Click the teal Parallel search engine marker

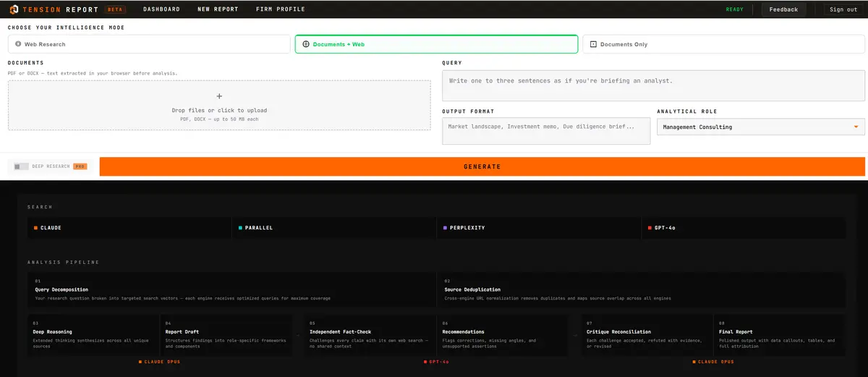[x=240, y=228]
